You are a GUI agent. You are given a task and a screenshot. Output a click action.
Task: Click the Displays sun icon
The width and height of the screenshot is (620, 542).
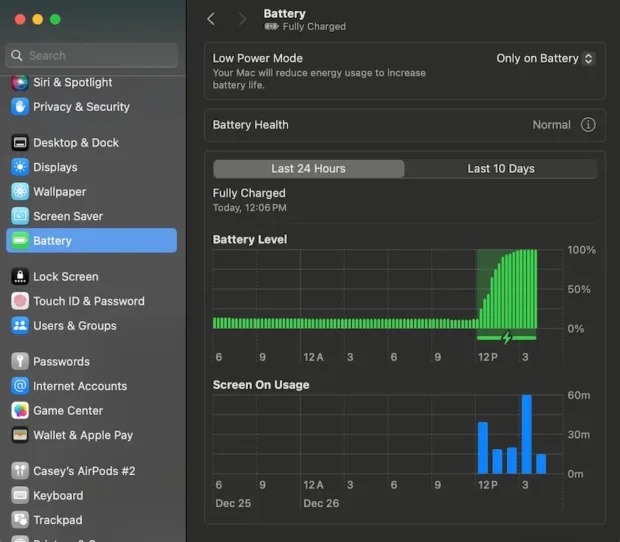coord(20,167)
